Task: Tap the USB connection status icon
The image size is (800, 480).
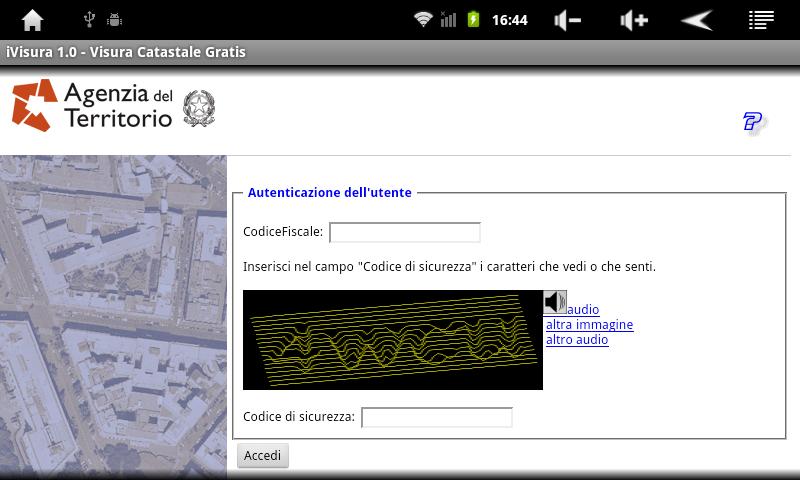Action: tap(89, 20)
